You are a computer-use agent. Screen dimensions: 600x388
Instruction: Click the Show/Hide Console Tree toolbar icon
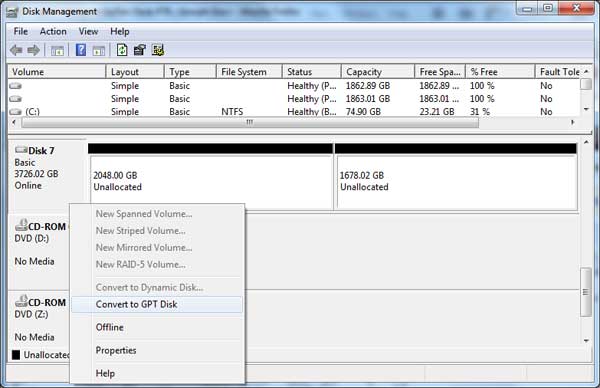coord(57,50)
